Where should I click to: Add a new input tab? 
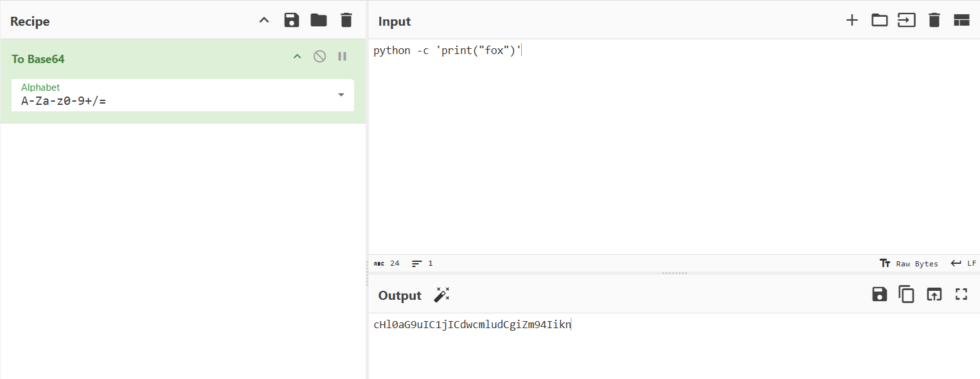click(x=851, y=21)
